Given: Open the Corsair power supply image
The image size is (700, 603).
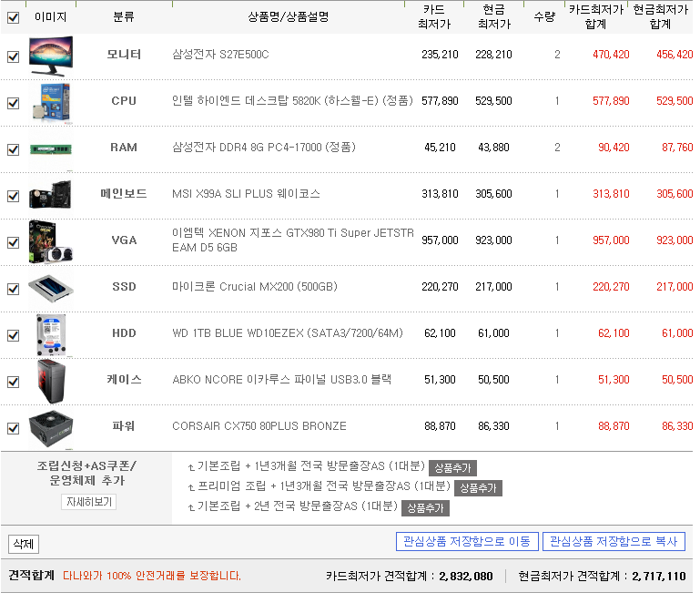Looking at the screenshot, I should pos(51,427).
